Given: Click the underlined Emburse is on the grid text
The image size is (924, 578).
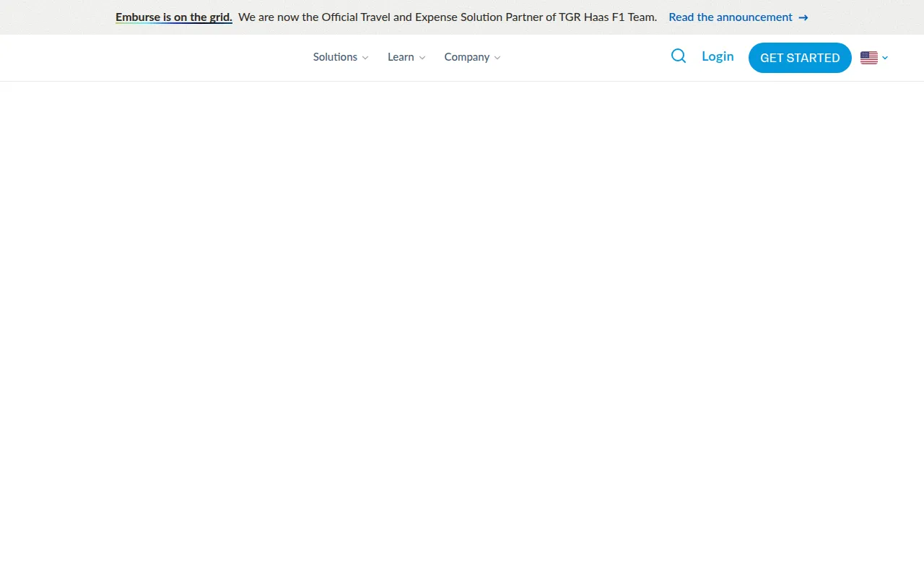Looking at the screenshot, I should (174, 17).
